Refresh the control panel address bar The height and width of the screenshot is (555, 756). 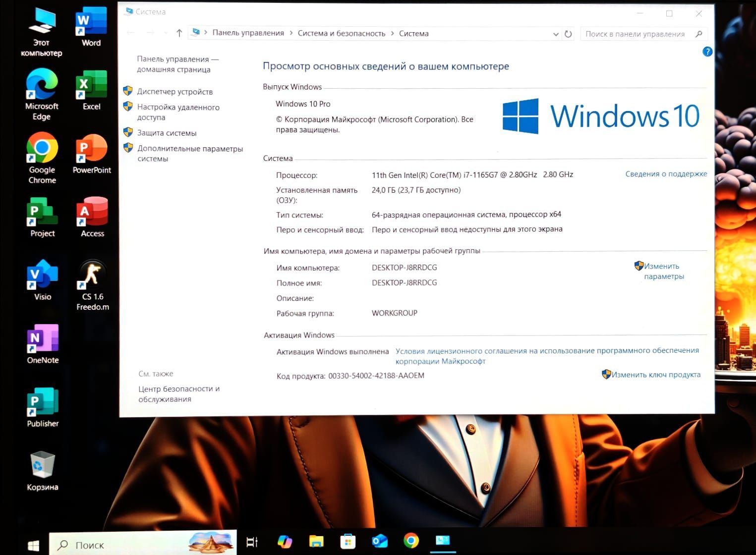click(568, 34)
